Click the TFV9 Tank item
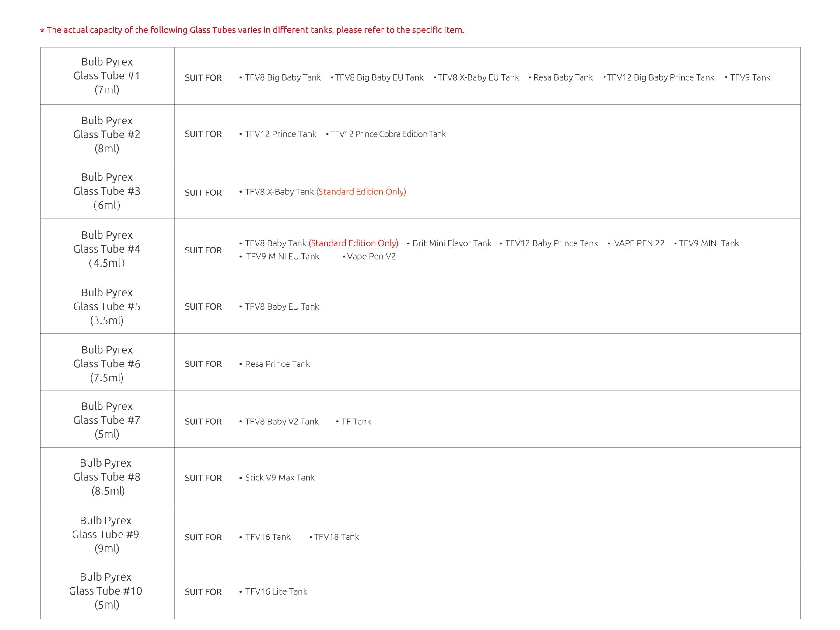This screenshot has height=630, width=840. pyautogui.click(x=749, y=77)
